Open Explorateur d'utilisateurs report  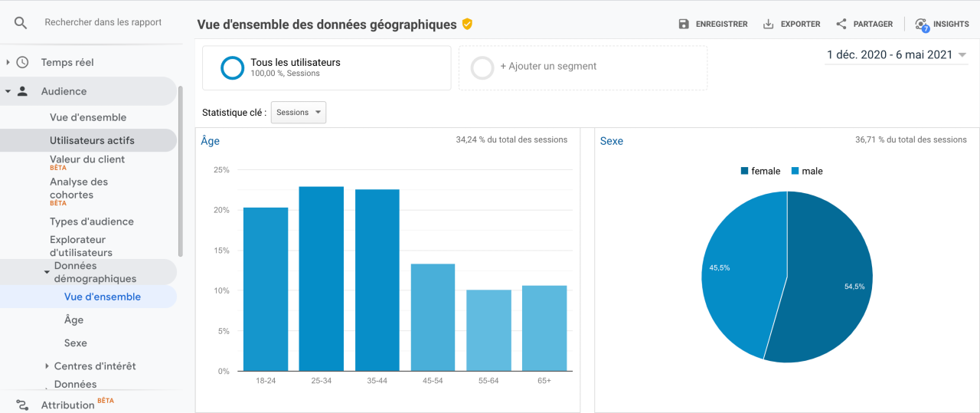coord(81,246)
